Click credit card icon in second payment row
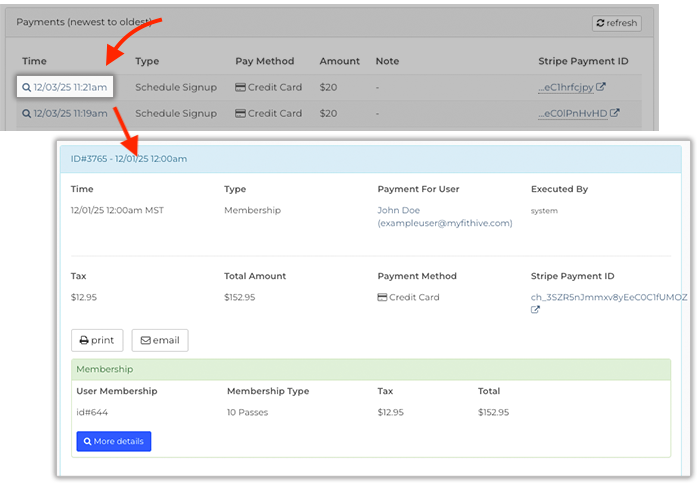The width and height of the screenshot is (700, 500). click(241, 113)
